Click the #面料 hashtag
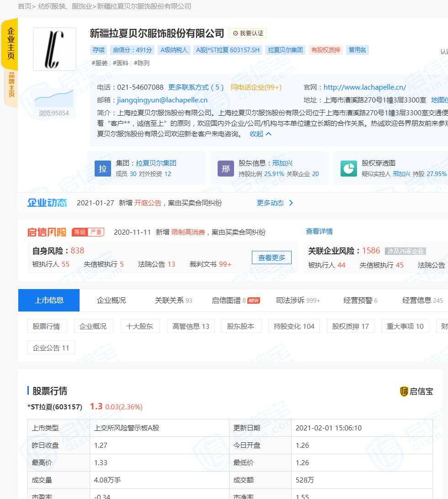 pos(121,63)
